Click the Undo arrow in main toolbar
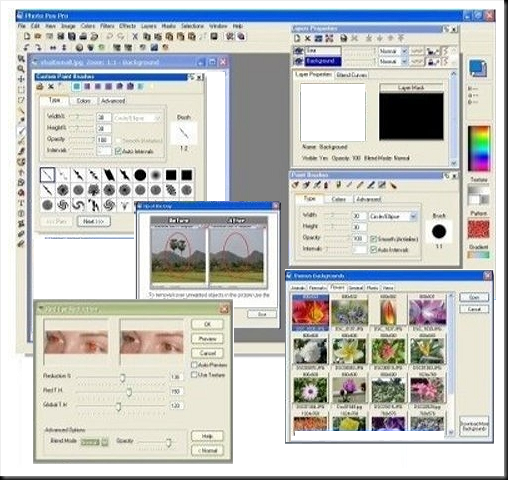Screen dimensions: 508x480 pyautogui.click(x=110, y=36)
